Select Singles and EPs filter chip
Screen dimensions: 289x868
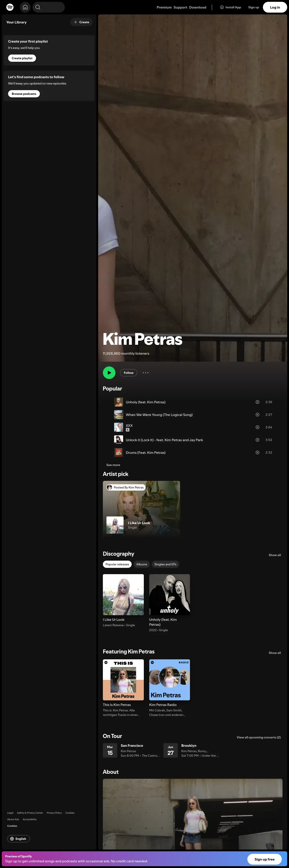click(165, 564)
